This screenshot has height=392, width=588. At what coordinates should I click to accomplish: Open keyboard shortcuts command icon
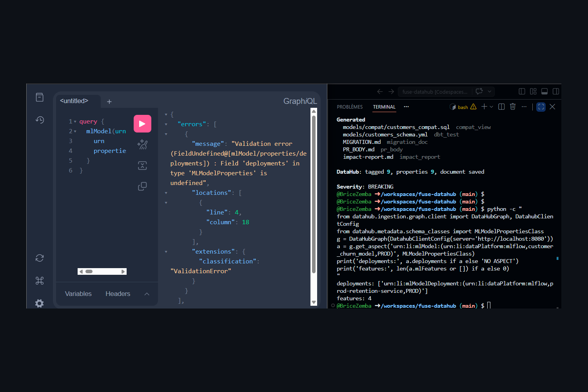[x=40, y=281]
